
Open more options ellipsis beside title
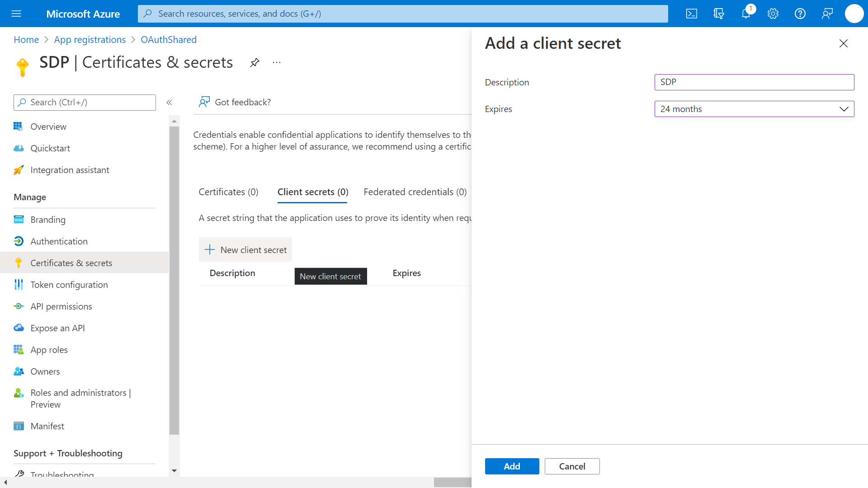(x=277, y=62)
